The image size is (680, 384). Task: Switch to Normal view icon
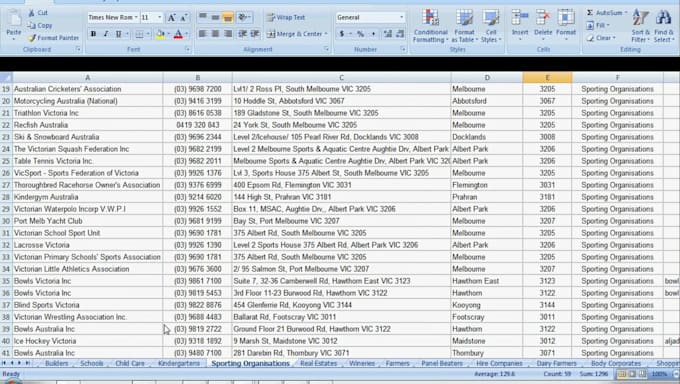click(x=622, y=374)
